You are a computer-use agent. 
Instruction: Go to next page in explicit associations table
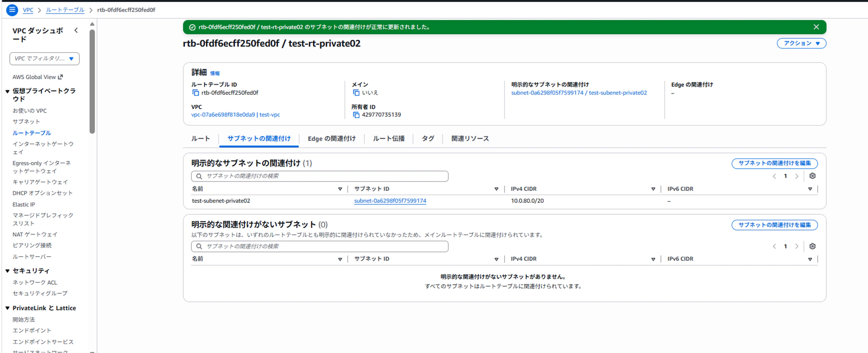pos(797,176)
